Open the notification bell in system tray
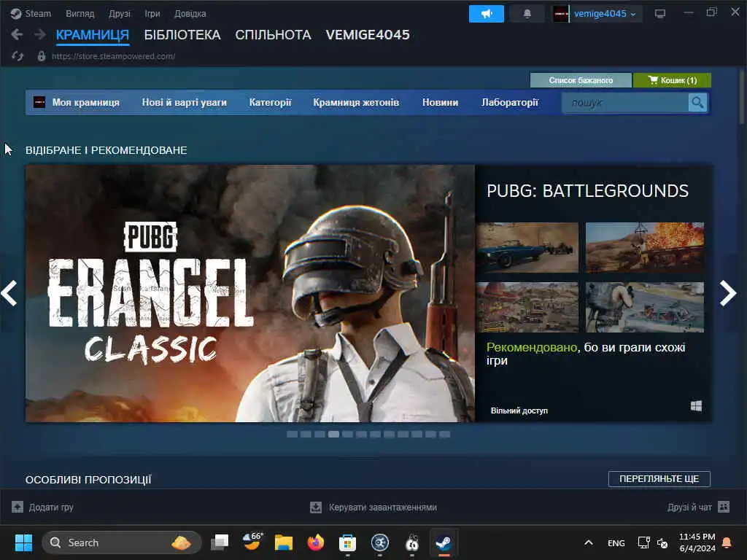Screen dimensions: 747x560 pyautogui.click(x=727, y=542)
